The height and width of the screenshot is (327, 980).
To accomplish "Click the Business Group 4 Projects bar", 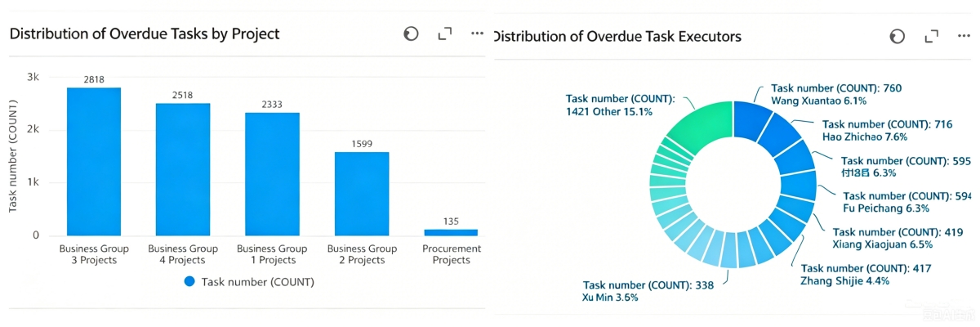I will pos(183,169).
